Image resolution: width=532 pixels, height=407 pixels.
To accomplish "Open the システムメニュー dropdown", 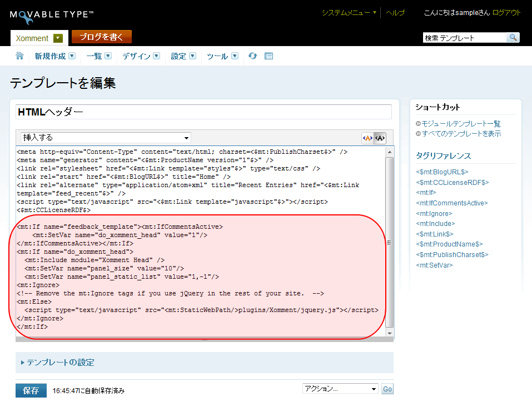I will [349, 13].
